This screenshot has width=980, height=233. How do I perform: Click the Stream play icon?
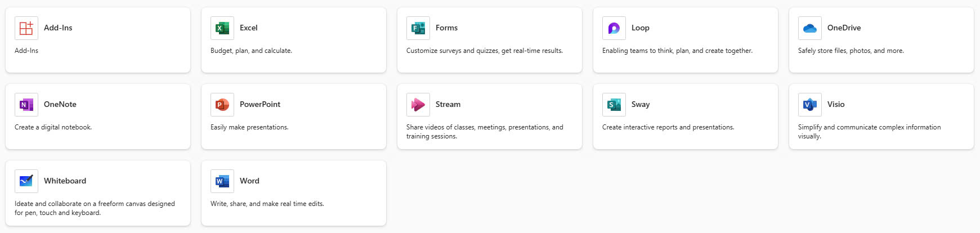[x=418, y=105]
